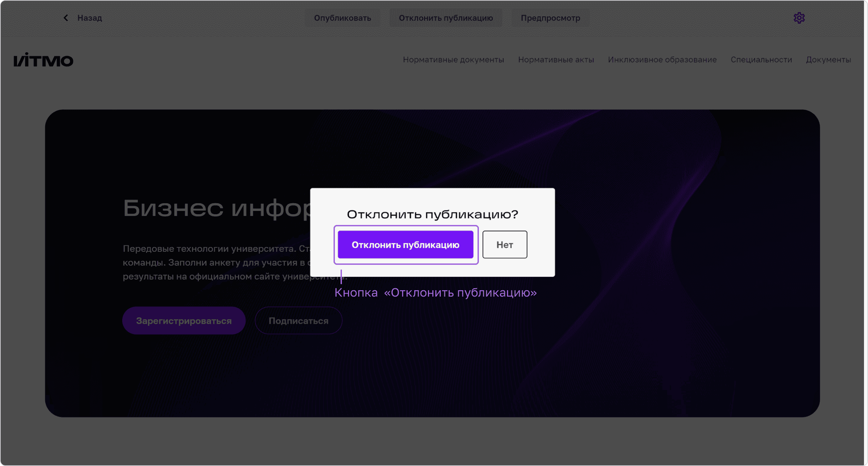This screenshot has width=868, height=466.
Task: Open Инклюзивное образование menu item
Action: click(x=662, y=60)
